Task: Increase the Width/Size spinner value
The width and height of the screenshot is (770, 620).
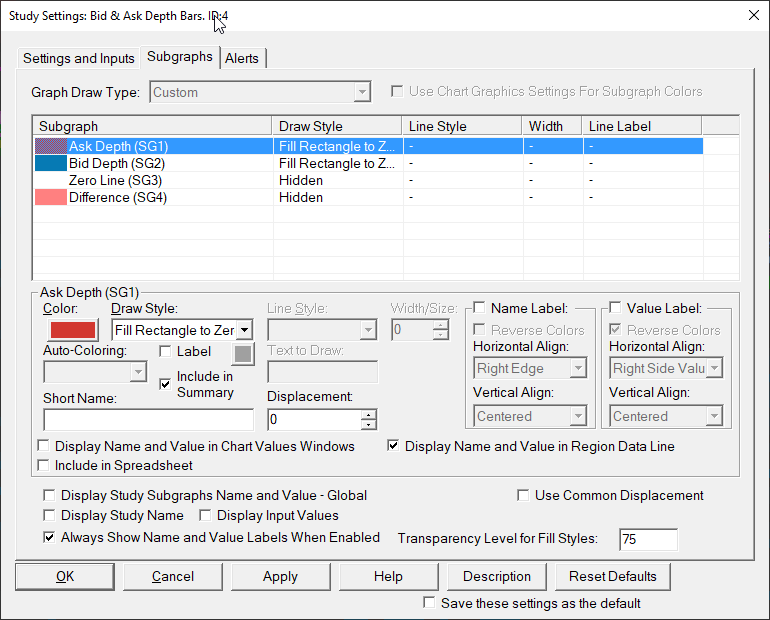Action: click(x=440, y=325)
